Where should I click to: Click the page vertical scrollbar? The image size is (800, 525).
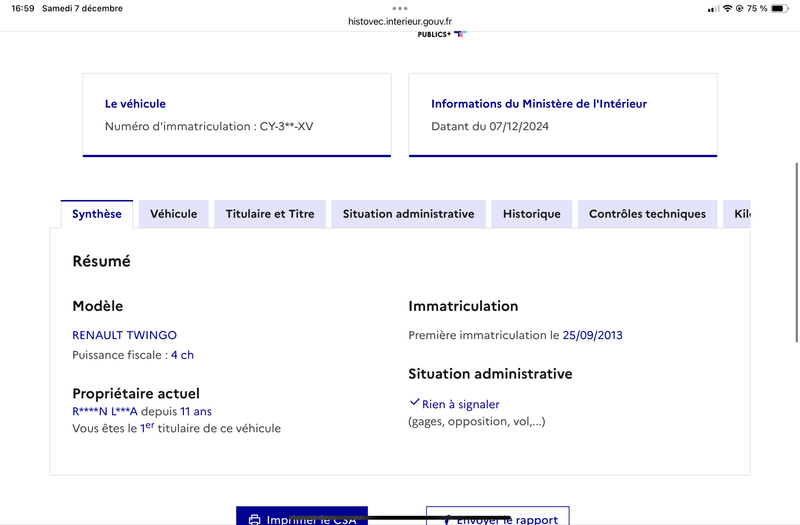point(797,253)
